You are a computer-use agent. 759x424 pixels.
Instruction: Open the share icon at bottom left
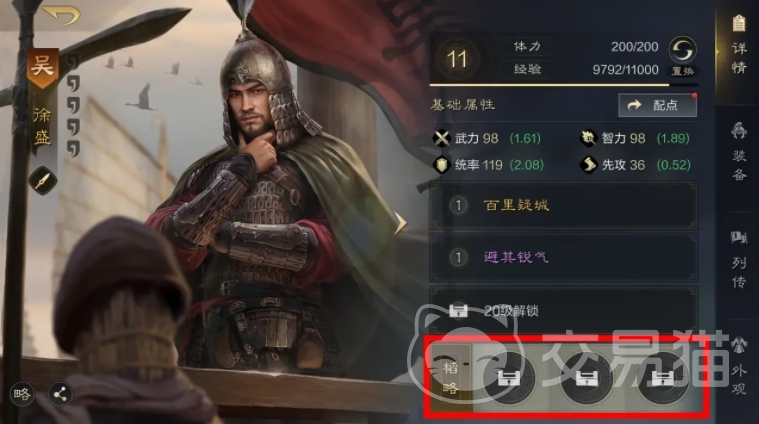(60, 394)
